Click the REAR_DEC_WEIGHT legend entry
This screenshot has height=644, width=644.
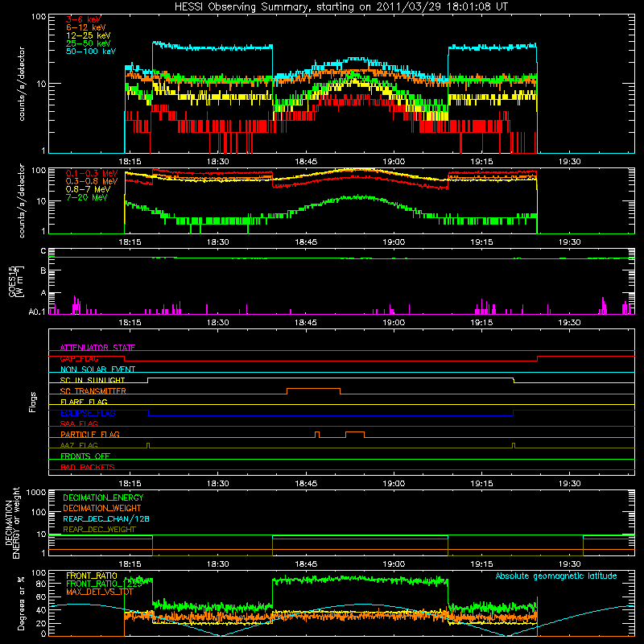[99, 530]
